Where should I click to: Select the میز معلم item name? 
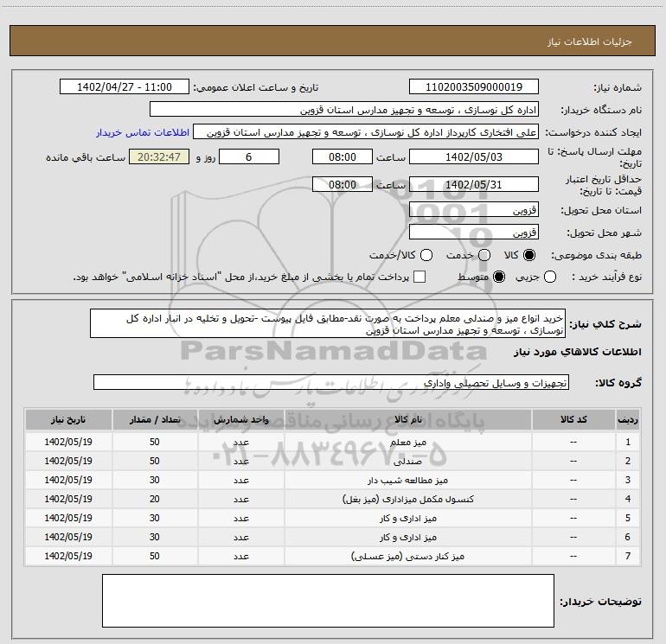[x=407, y=442]
